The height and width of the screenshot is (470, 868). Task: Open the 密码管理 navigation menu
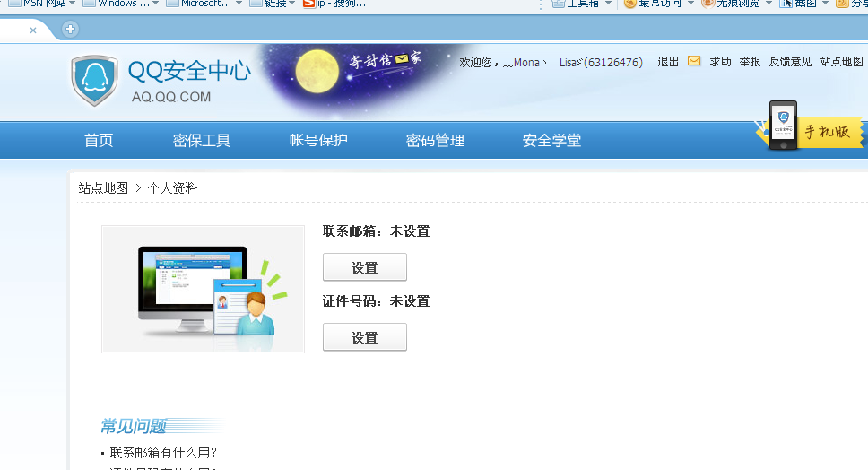(x=435, y=140)
